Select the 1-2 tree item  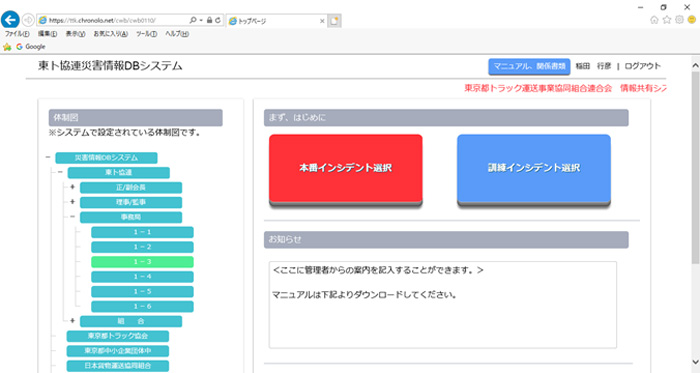tap(142, 247)
